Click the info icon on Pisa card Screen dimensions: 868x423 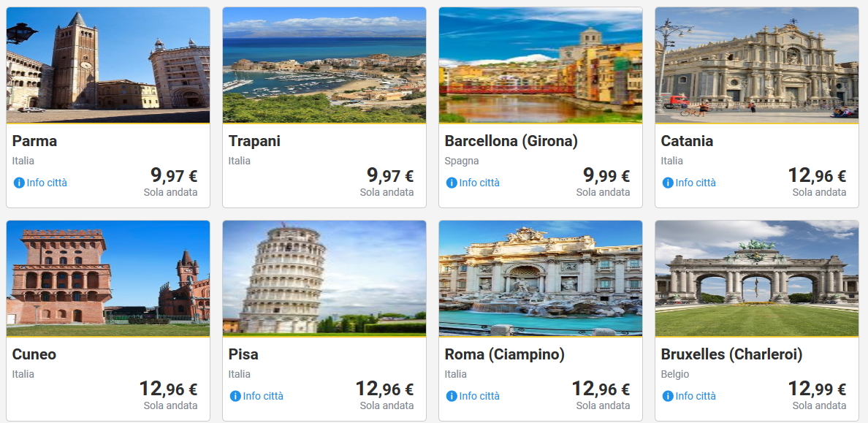[x=235, y=396]
